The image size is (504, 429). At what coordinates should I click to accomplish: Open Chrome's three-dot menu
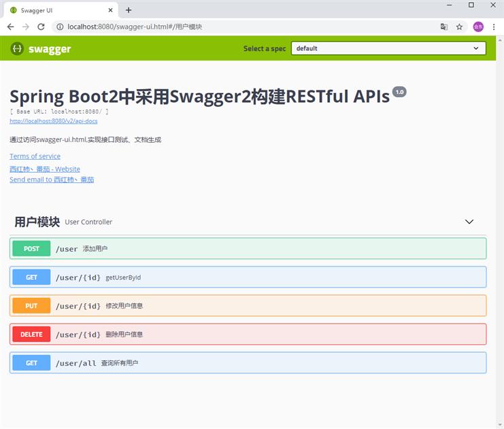[494, 27]
